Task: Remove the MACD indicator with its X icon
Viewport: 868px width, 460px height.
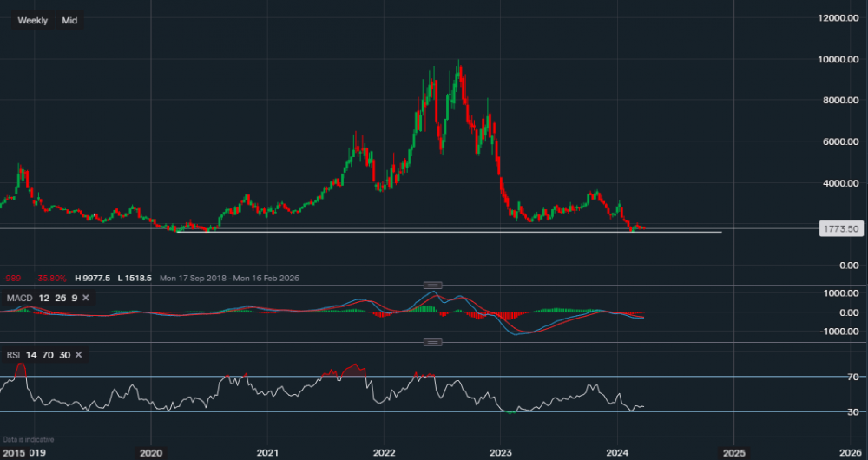Action: (x=86, y=298)
